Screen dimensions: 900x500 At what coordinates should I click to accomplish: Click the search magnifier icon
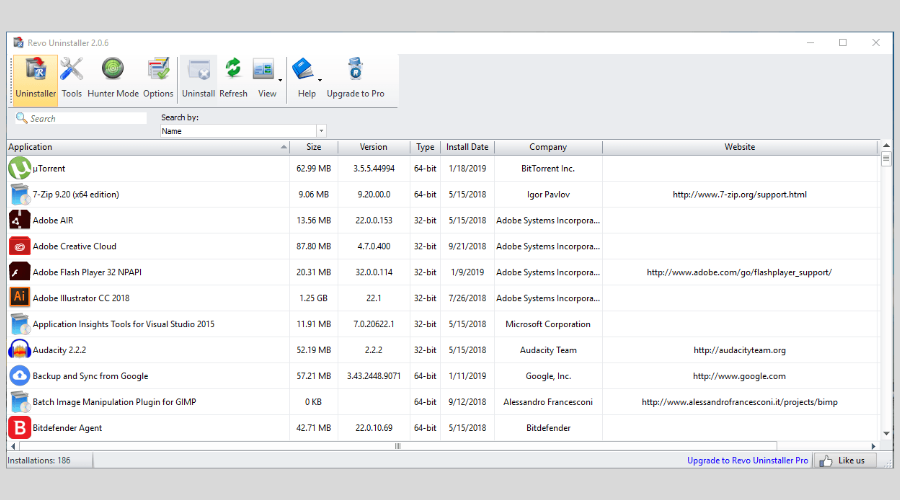click(x=21, y=118)
